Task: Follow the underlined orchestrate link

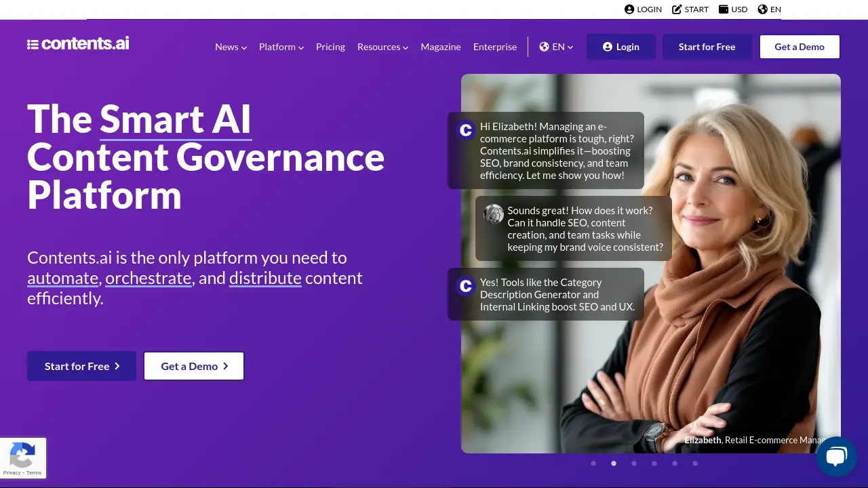Action: (x=148, y=278)
